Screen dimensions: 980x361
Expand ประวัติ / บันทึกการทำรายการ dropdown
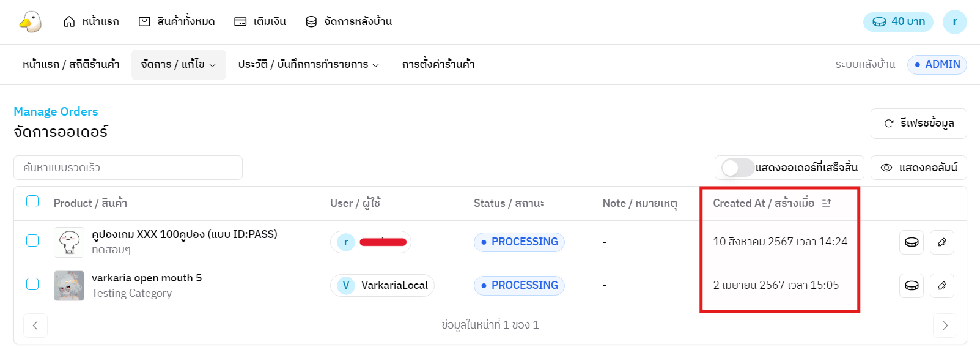click(309, 64)
